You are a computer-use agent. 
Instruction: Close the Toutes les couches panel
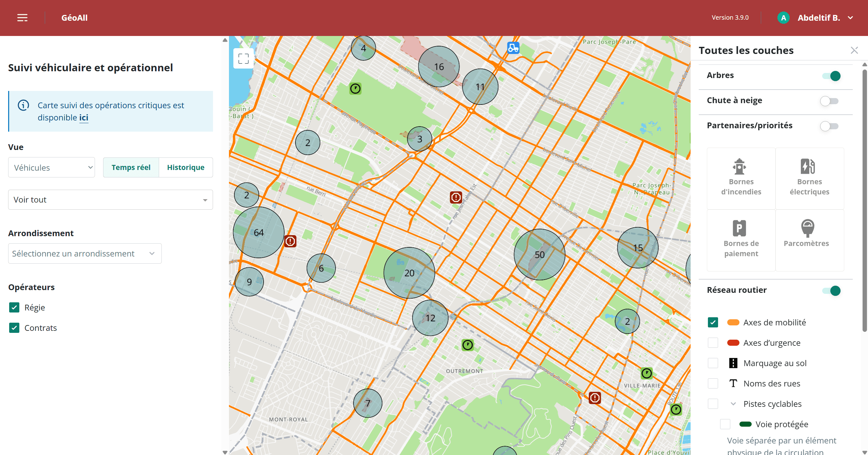[x=854, y=50]
